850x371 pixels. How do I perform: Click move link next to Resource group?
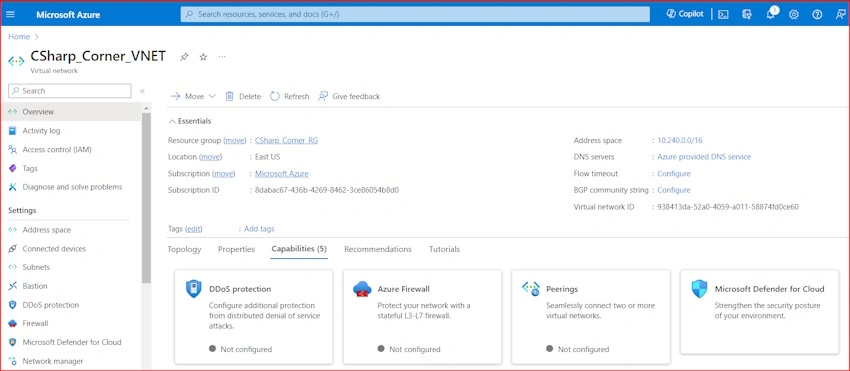(235, 140)
